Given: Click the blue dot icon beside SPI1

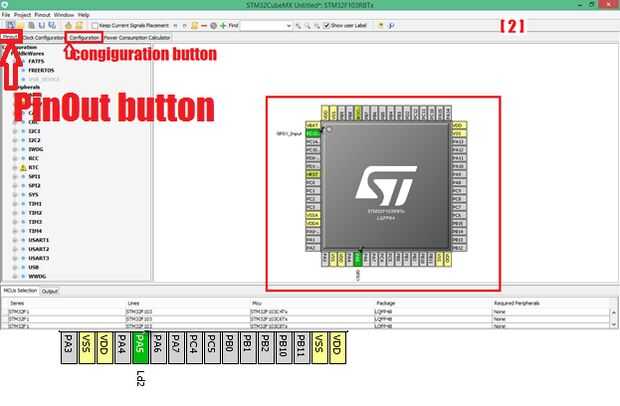Looking at the screenshot, I should click(x=23, y=177).
